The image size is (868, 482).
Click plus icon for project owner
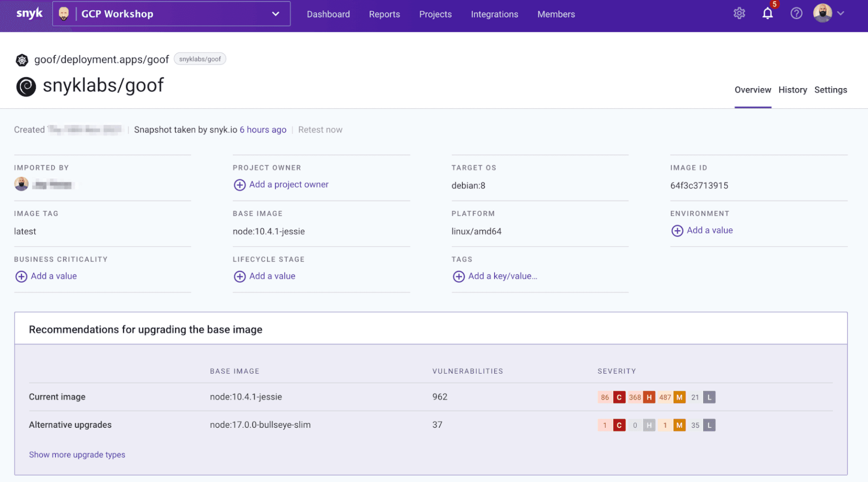240,185
